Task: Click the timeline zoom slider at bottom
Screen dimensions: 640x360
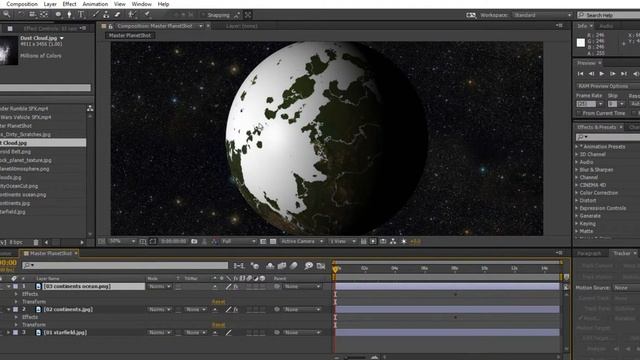Action: (355, 358)
